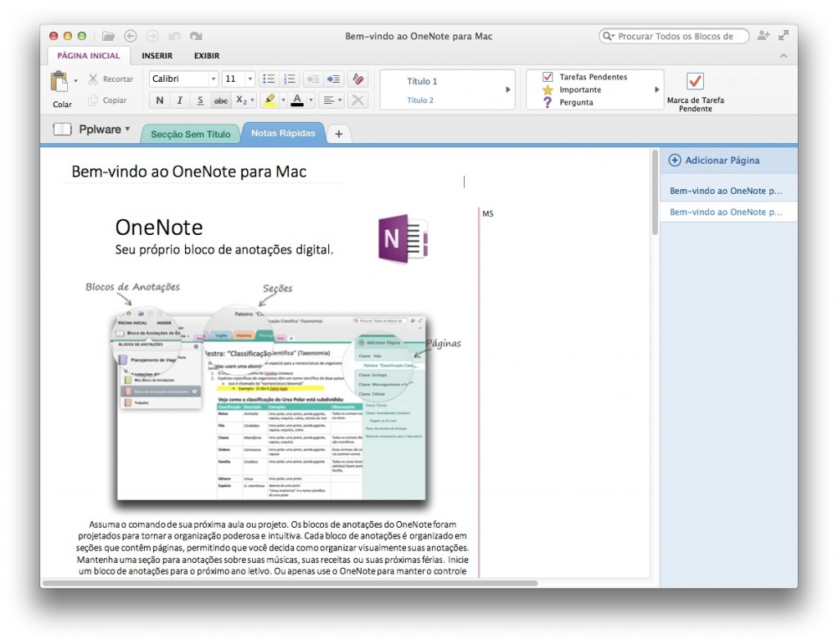Apply italic formatting with the I icon
This screenshot has height=644, width=838.
click(x=178, y=99)
